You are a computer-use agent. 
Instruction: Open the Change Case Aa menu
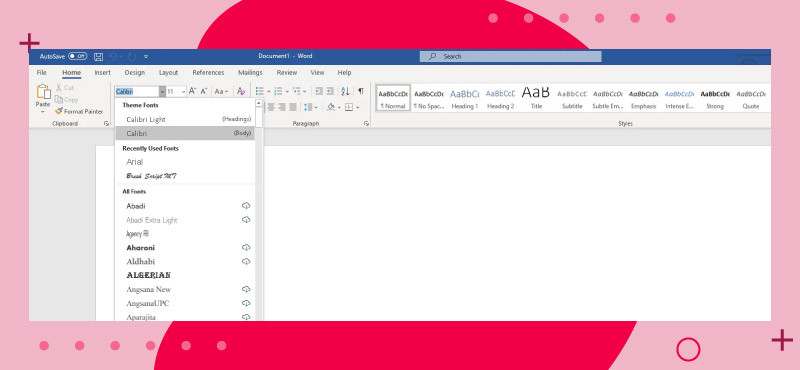click(x=221, y=91)
